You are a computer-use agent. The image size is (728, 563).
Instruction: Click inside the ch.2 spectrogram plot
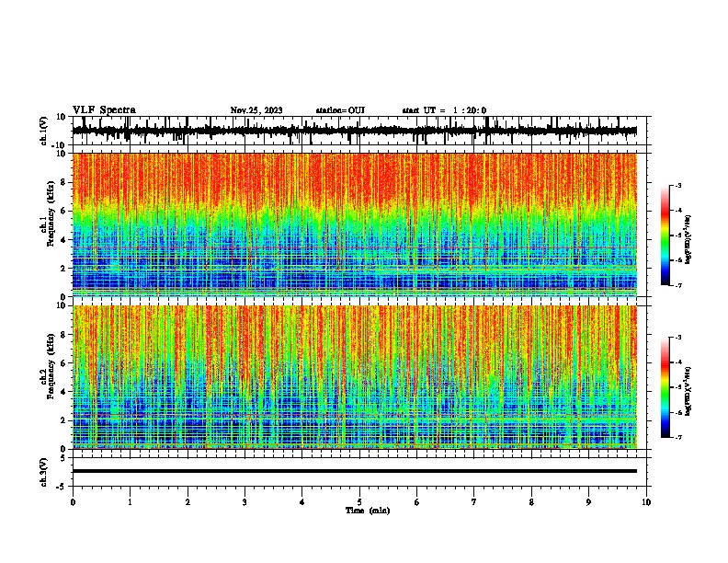[355, 377]
